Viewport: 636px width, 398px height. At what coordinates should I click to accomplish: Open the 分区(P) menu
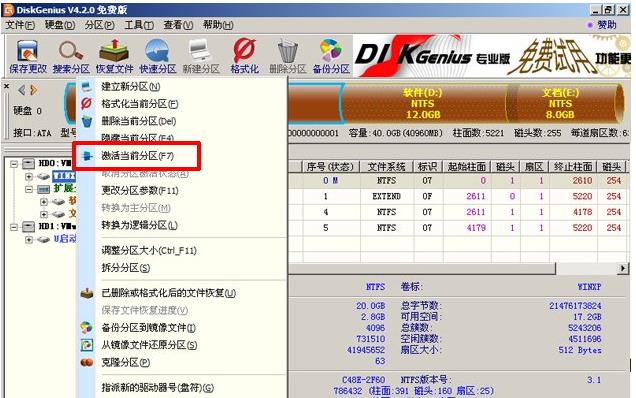(99, 25)
